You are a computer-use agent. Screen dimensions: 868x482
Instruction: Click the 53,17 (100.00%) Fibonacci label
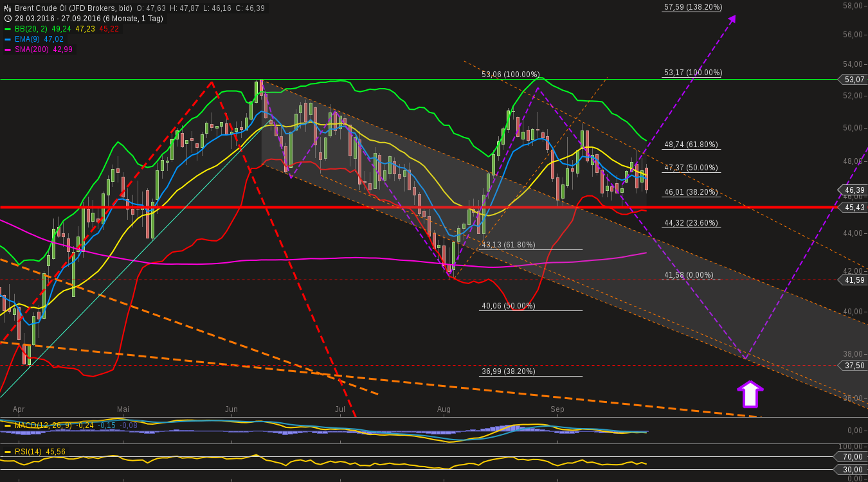tap(693, 73)
